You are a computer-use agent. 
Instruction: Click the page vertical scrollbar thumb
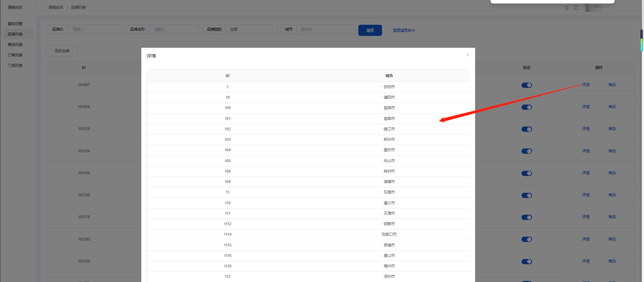click(641, 40)
